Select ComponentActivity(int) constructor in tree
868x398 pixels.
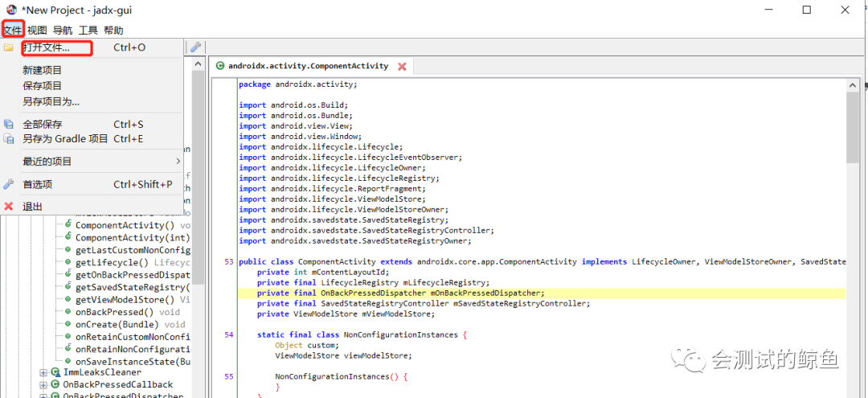tap(133, 238)
